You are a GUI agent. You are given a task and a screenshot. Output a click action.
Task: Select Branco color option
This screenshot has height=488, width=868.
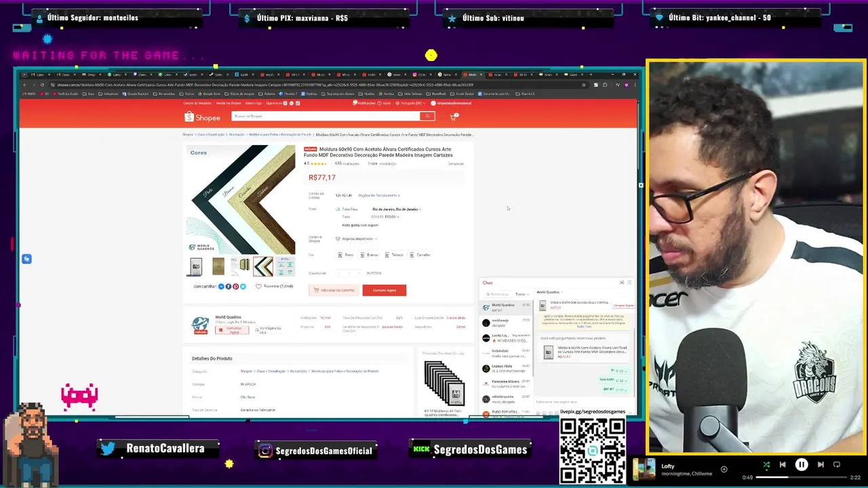coord(370,255)
